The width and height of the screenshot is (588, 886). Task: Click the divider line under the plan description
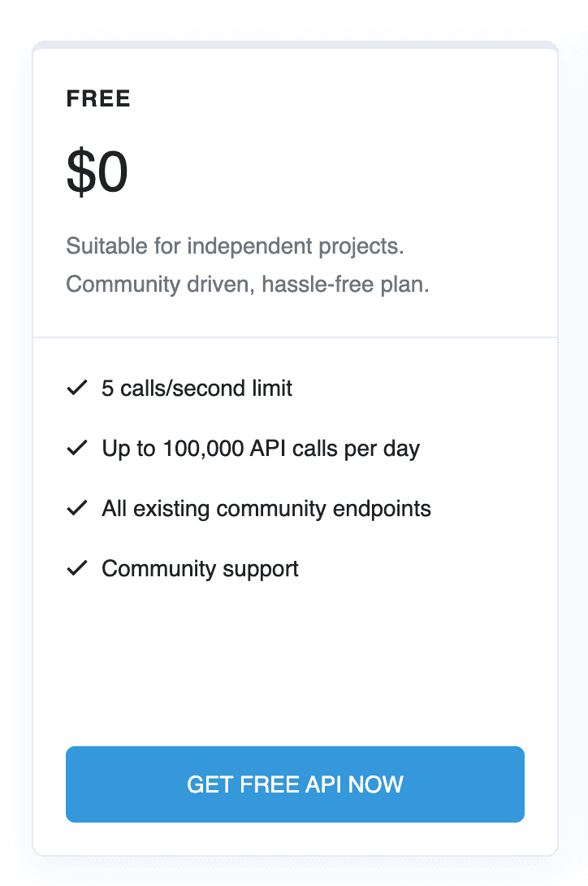click(x=295, y=337)
